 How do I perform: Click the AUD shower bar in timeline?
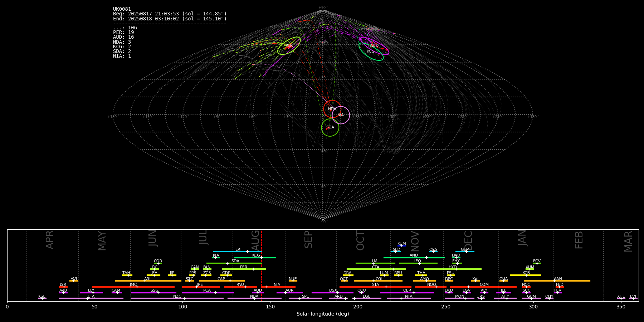pyautogui.click(x=258, y=293)
